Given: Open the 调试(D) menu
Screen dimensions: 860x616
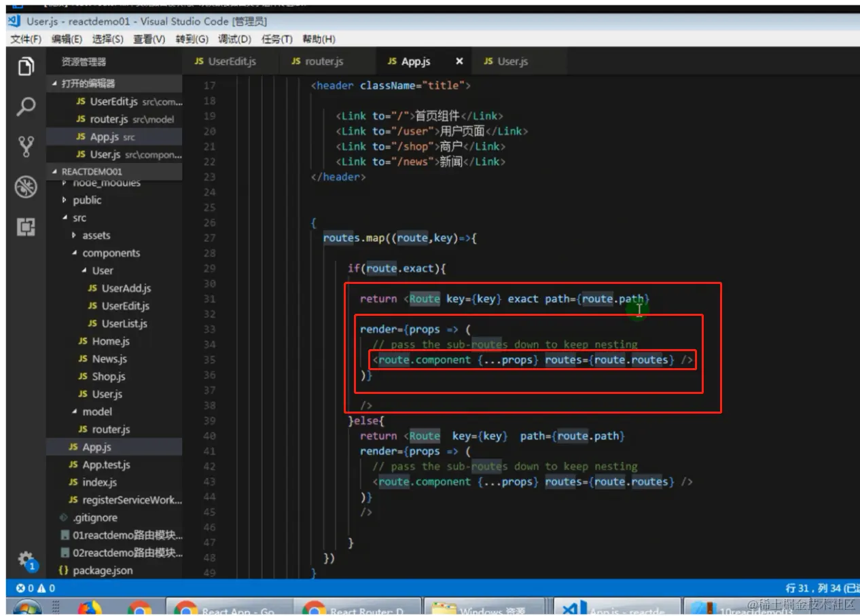Looking at the screenshot, I should pos(234,39).
